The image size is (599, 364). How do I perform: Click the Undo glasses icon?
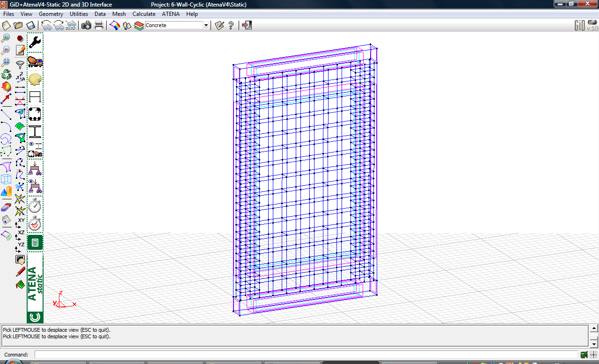click(x=47, y=25)
